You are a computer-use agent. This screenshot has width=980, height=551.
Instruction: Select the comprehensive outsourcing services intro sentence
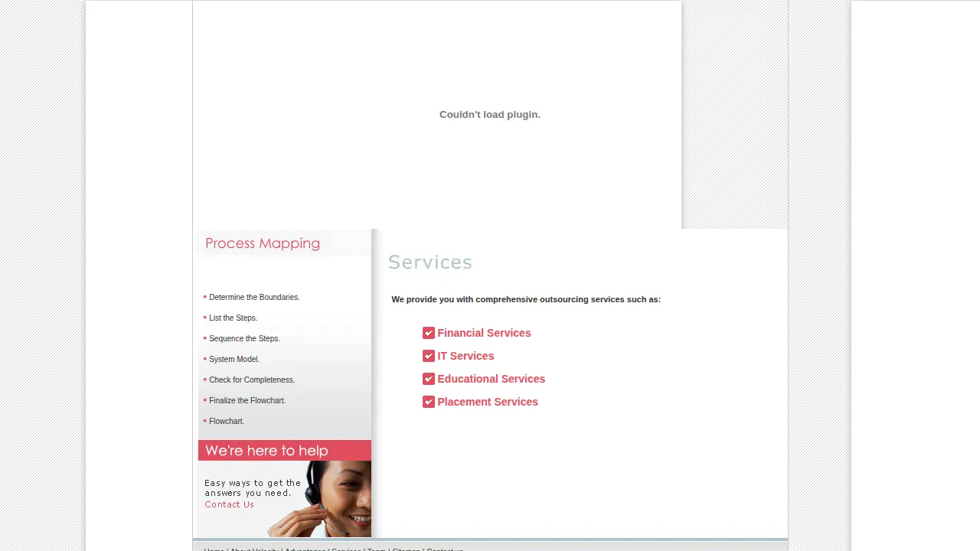pos(526,299)
